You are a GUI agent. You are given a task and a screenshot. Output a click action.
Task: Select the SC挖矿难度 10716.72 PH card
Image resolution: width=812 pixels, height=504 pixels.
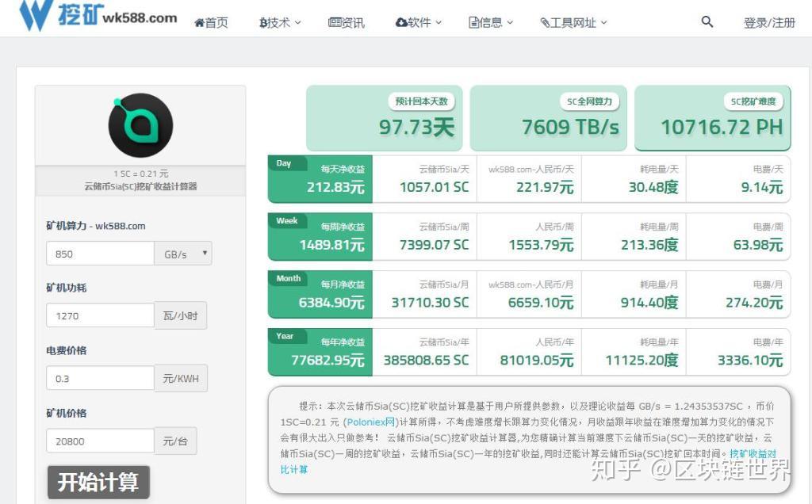click(713, 119)
